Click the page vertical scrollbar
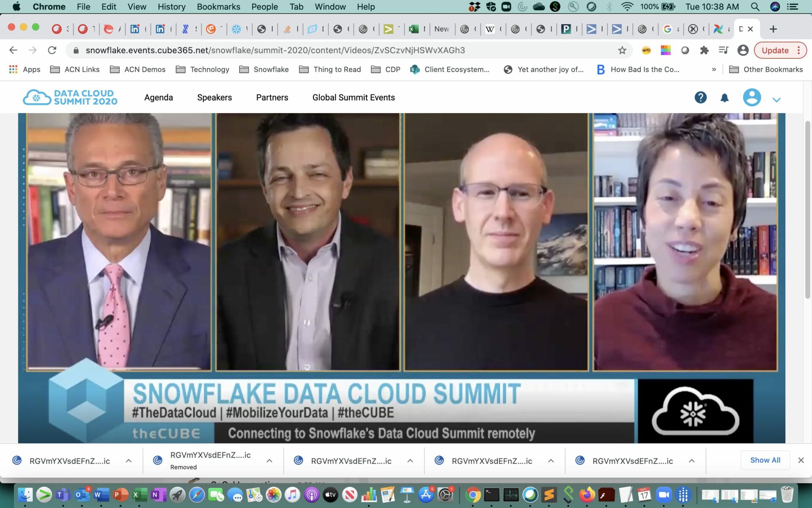The height and width of the screenshot is (508, 812). (807, 210)
